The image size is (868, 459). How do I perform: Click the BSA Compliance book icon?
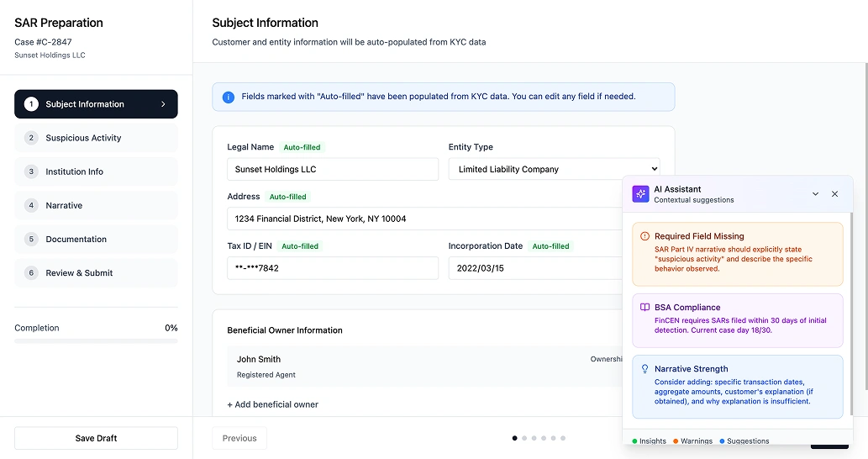point(644,308)
